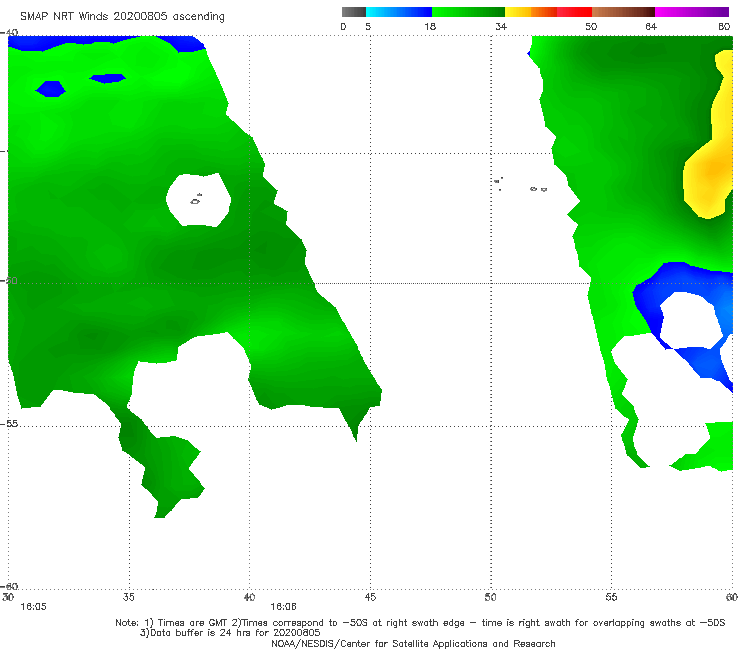The height and width of the screenshot is (650, 740).
Task: Click the red segment of the color bar
Action: click(x=574, y=12)
